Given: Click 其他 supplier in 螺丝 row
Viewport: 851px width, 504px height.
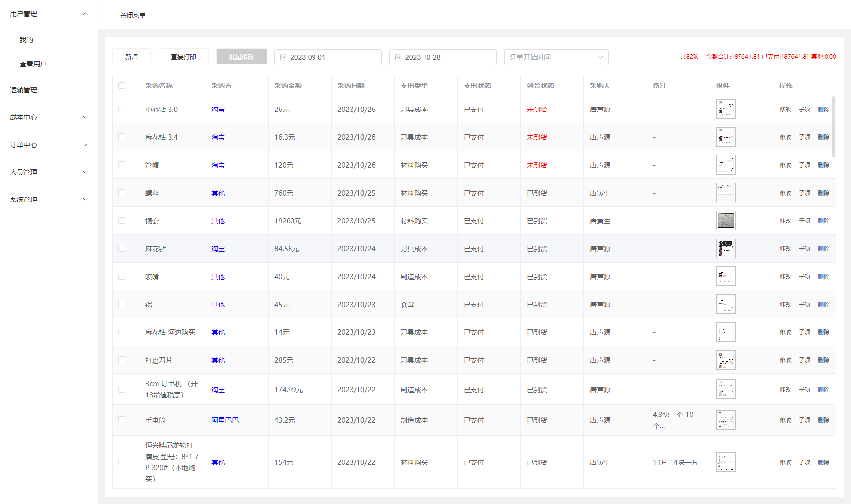Looking at the screenshot, I should point(218,193).
